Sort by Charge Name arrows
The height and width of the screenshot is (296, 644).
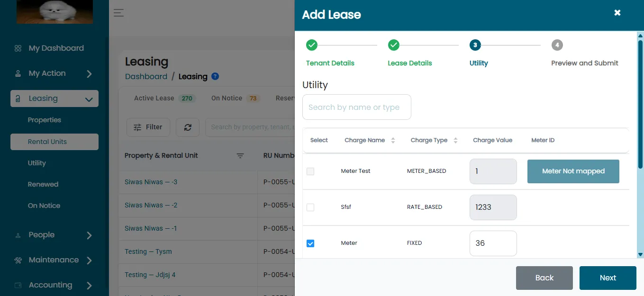point(393,140)
